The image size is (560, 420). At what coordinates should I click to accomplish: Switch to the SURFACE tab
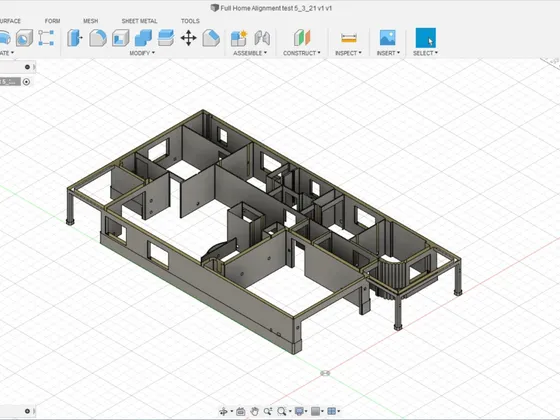[10, 21]
